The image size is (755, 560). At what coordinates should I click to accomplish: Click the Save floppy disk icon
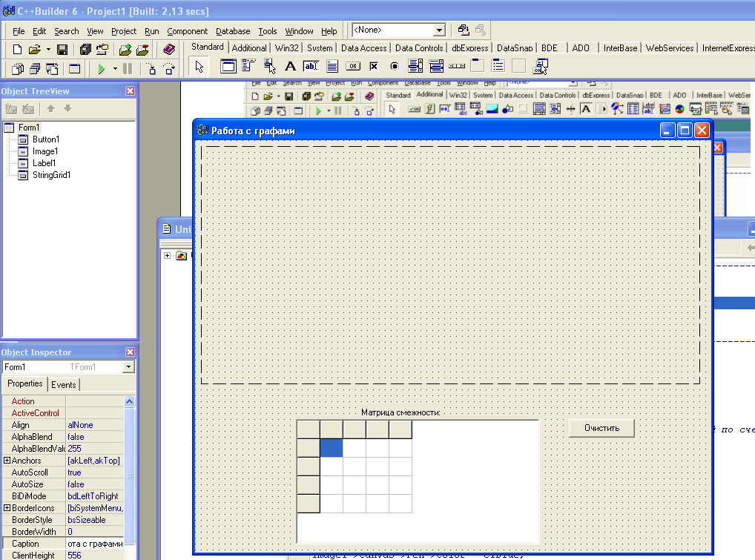coord(62,49)
